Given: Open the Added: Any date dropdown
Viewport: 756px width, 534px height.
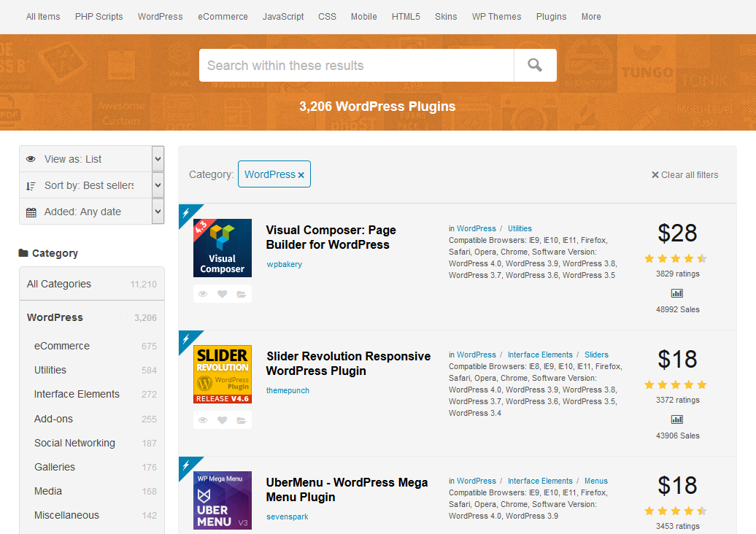Looking at the screenshot, I should click(x=92, y=212).
